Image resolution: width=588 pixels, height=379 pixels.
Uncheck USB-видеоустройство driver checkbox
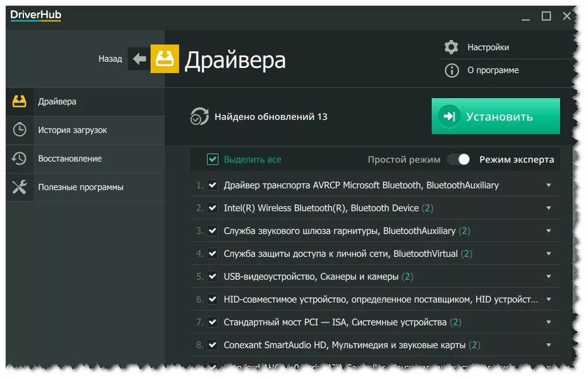tap(213, 277)
